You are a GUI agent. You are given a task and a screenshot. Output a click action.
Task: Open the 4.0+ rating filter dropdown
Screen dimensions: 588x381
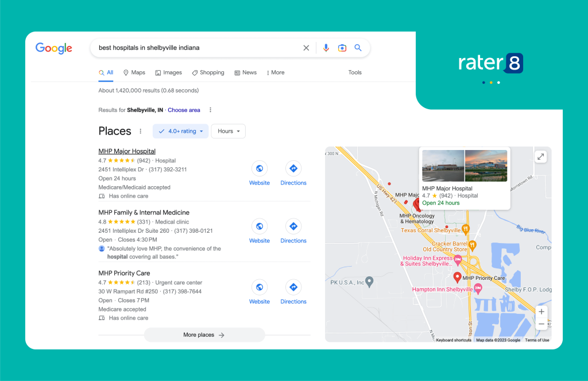pyautogui.click(x=180, y=131)
